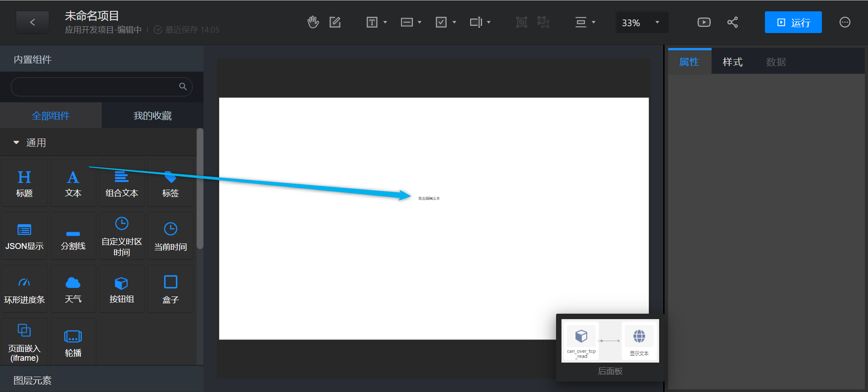Pick the 环形进度条 component
Screen dimensions: 868x392
(x=24, y=289)
